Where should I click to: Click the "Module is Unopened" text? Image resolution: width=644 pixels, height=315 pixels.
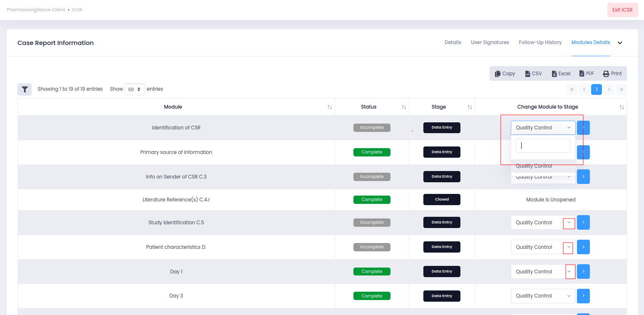pos(551,200)
